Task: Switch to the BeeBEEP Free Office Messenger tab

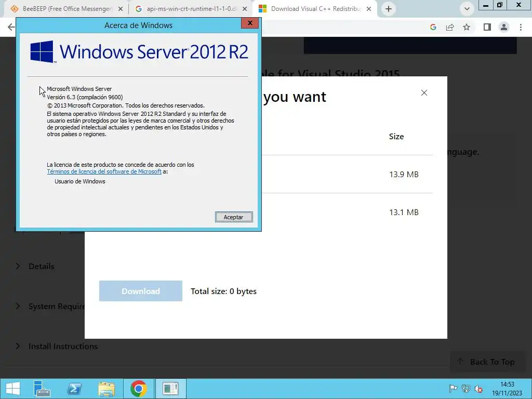Action: (67, 9)
